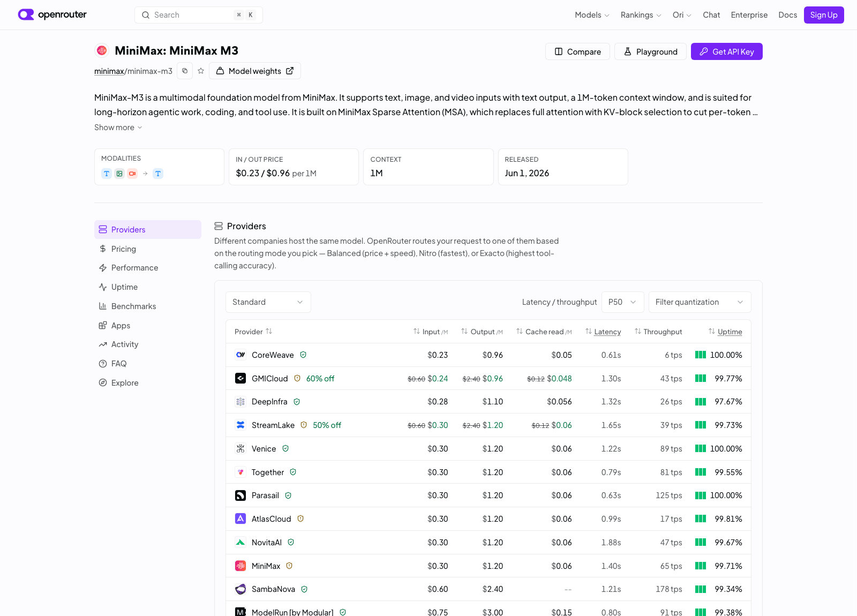
Task: Click the Parasail provider logo
Action: tap(240, 495)
